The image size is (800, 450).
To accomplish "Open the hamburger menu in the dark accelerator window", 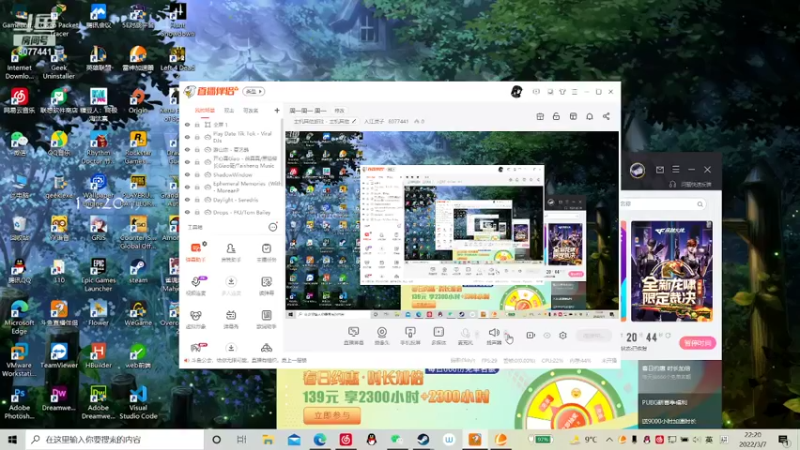I will tap(676, 169).
